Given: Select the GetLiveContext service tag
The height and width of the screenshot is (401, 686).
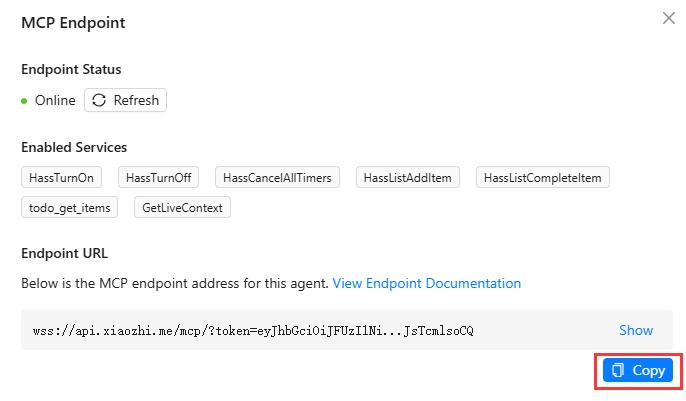Looking at the screenshot, I should coord(183,207).
